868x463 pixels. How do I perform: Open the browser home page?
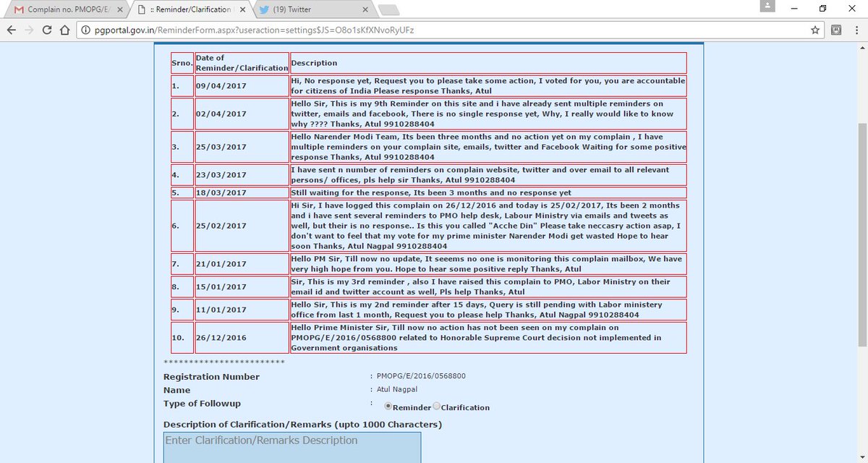click(x=65, y=30)
